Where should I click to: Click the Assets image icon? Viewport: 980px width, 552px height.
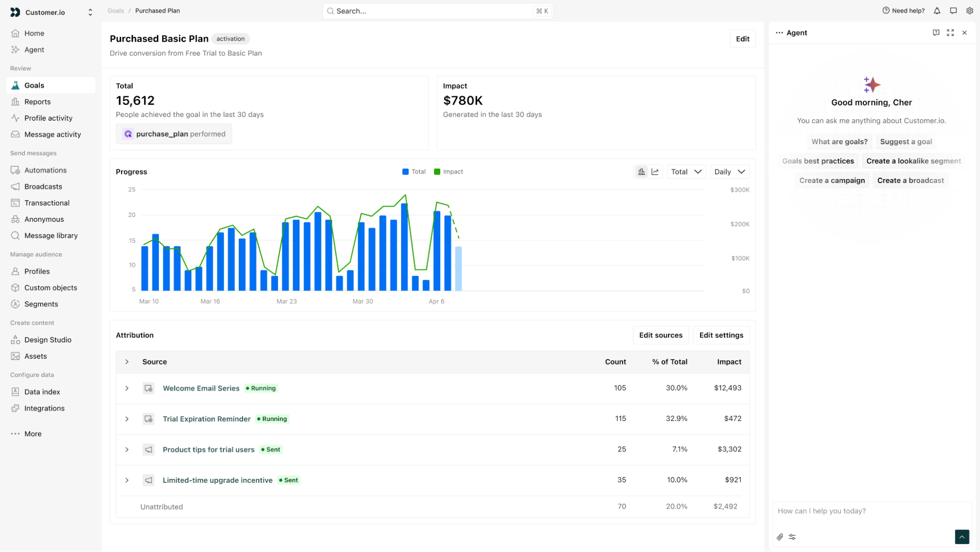pyautogui.click(x=15, y=356)
